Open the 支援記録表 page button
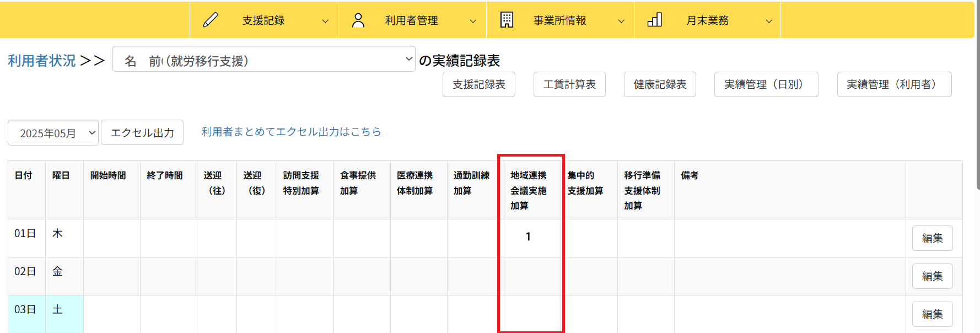The height and width of the screenshot is (333, 980). click(x=478, y=84)
